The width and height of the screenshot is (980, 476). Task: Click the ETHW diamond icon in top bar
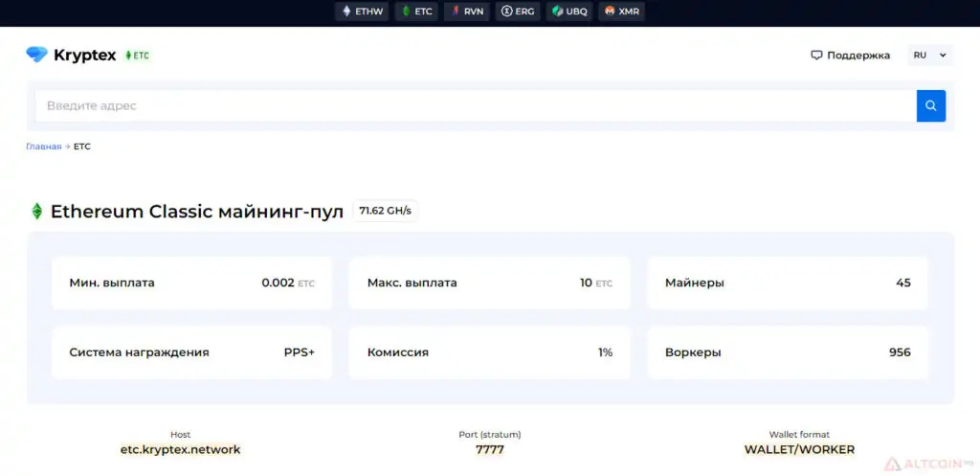pyautogui.click(x=346, y=11)
